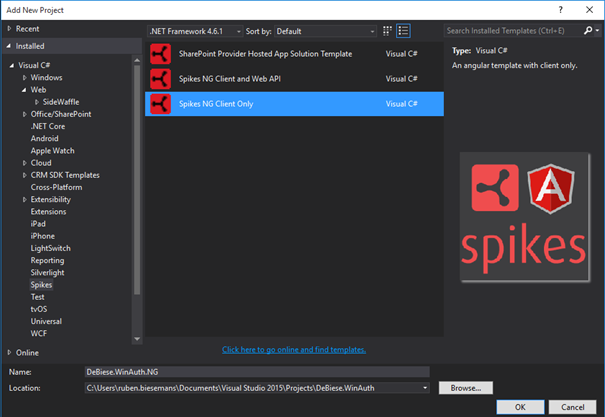Expand the CRM SDK Templates arrow
The width and height of the screenshot is (605, 417).
click(24, 175)
